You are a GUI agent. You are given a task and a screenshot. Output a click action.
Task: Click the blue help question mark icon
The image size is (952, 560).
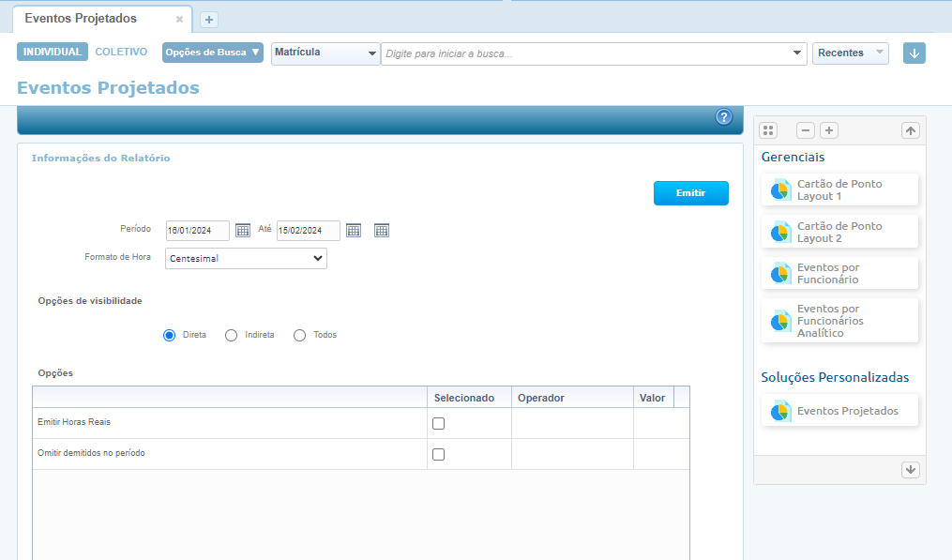click(723, 117)
